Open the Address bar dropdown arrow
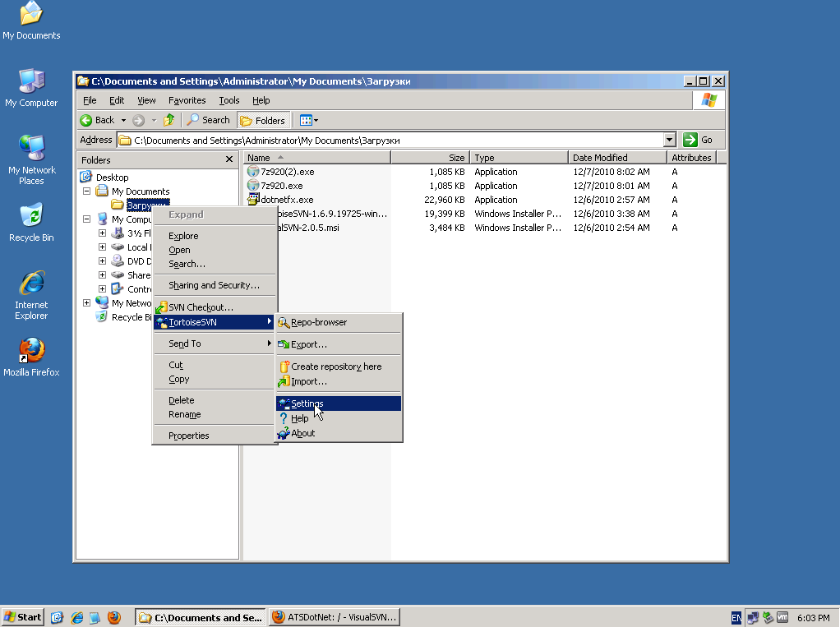Screen dimensions: 840x627 [669, 140]
